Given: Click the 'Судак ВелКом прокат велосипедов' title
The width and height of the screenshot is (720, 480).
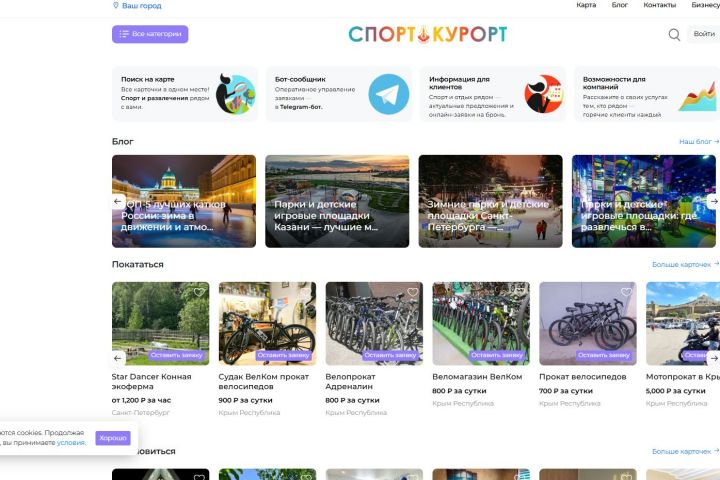Looking at the screenshot, I should pos(264,382).
